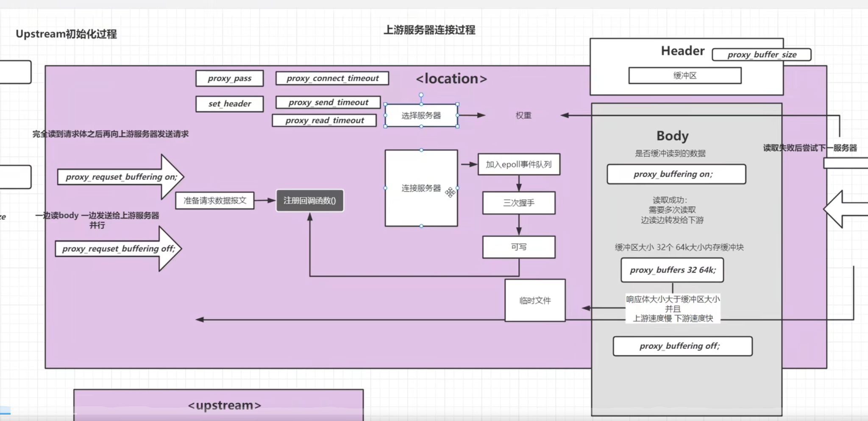This screenshot has height=421, width=868.
Task: Click the proxy_buffer_size box in Header
Action: tap(761, 55)
